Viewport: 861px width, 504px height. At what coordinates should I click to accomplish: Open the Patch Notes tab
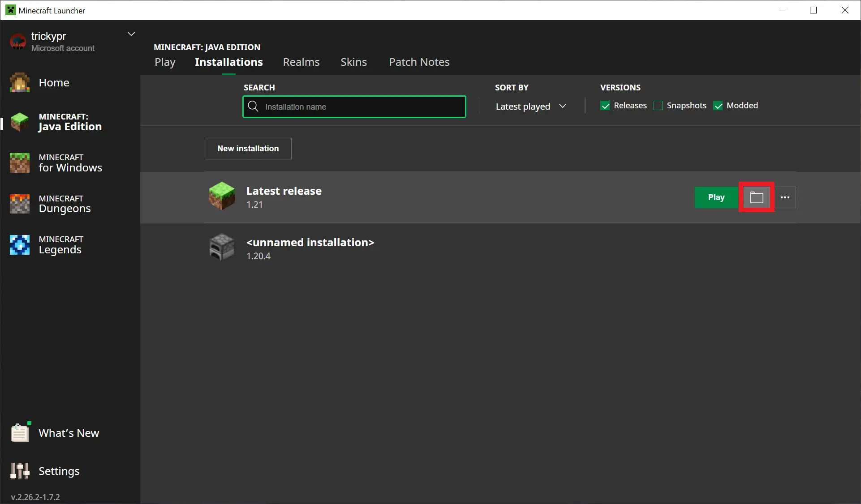pos(419,62)
